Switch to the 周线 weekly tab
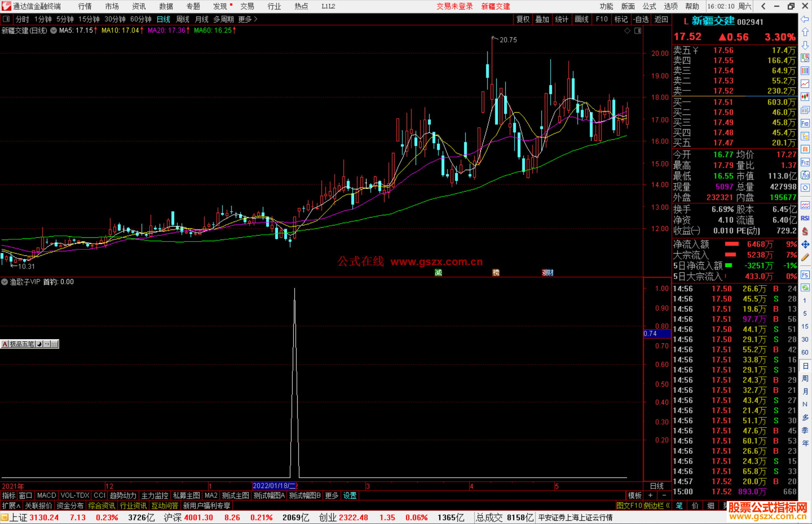 click(183, 19)
